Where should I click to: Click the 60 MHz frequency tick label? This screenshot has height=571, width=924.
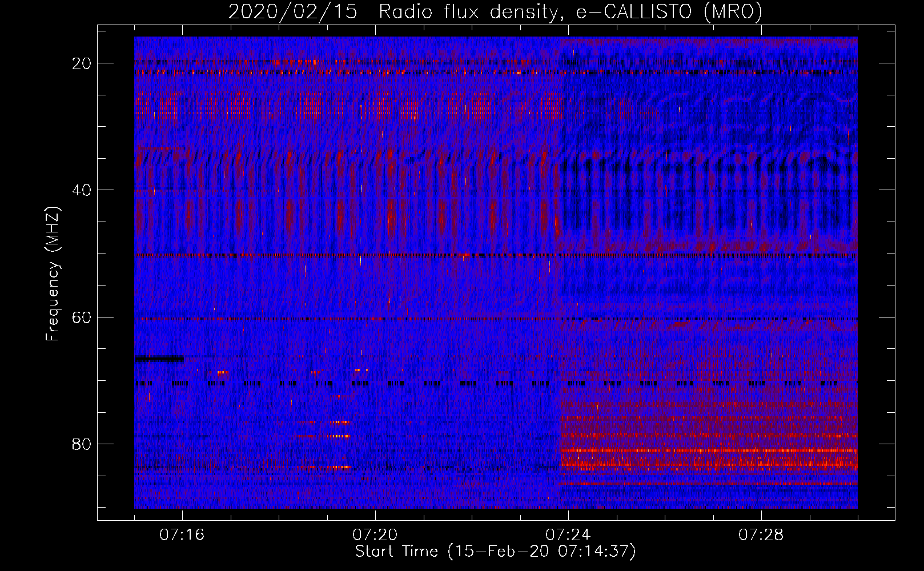point(82,317)
